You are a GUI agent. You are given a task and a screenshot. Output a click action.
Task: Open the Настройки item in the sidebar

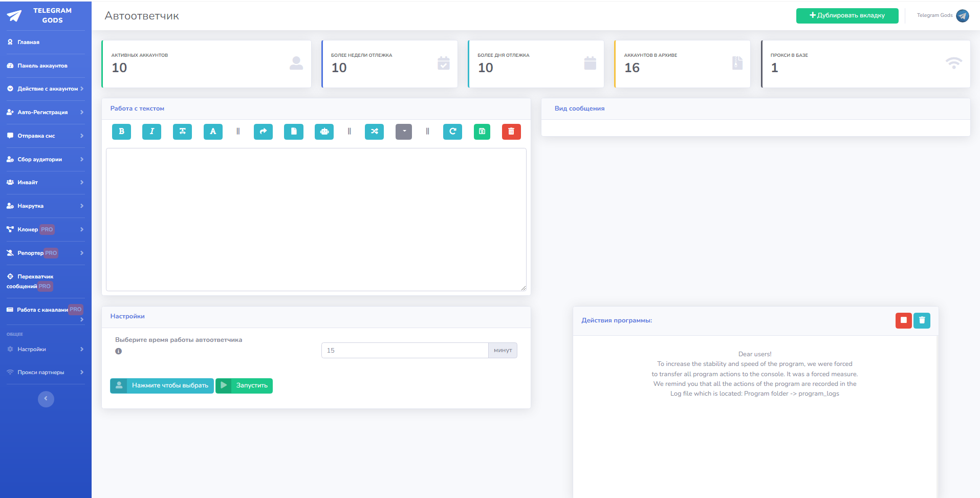tap(46, 350)
